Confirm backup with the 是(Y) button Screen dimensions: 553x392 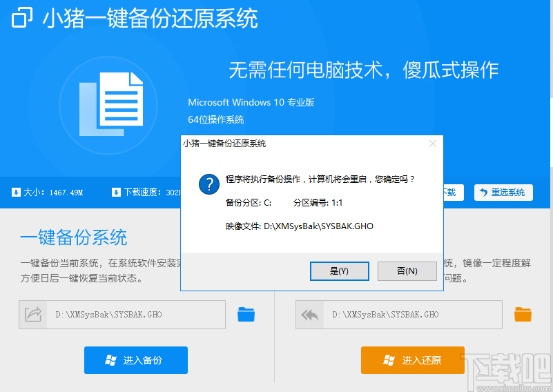[x=339, y=271]
